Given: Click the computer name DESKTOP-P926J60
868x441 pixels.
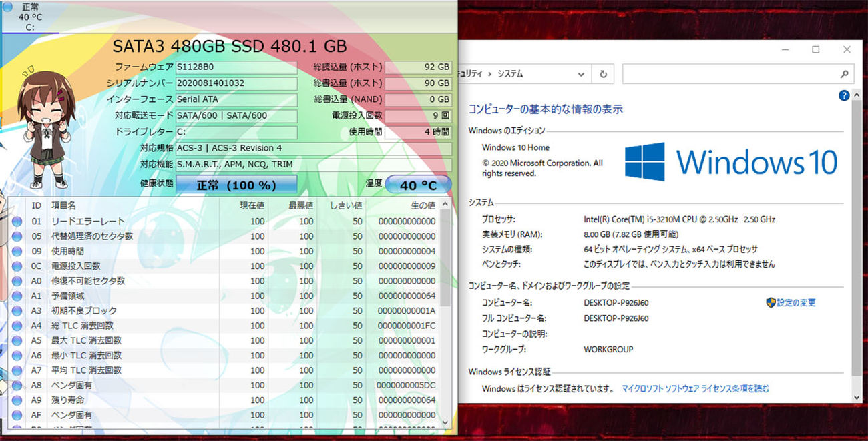Looking at the screenshot, I should coord(616,302).
